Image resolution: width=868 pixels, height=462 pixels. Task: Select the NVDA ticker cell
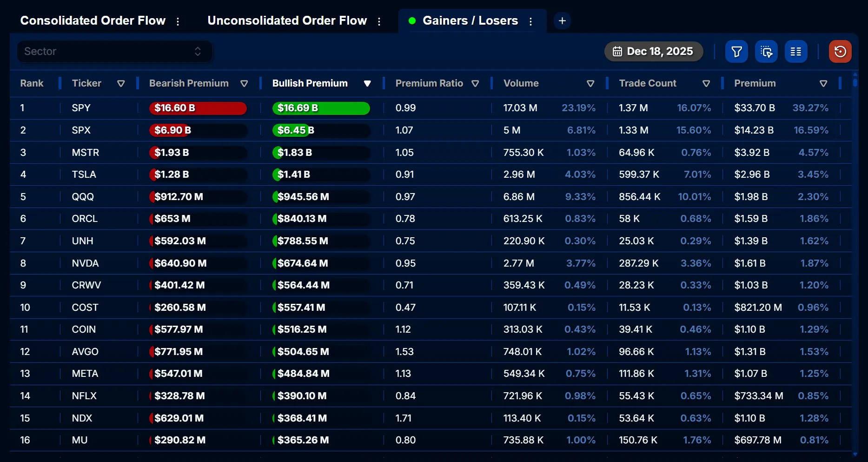(85, 263)
